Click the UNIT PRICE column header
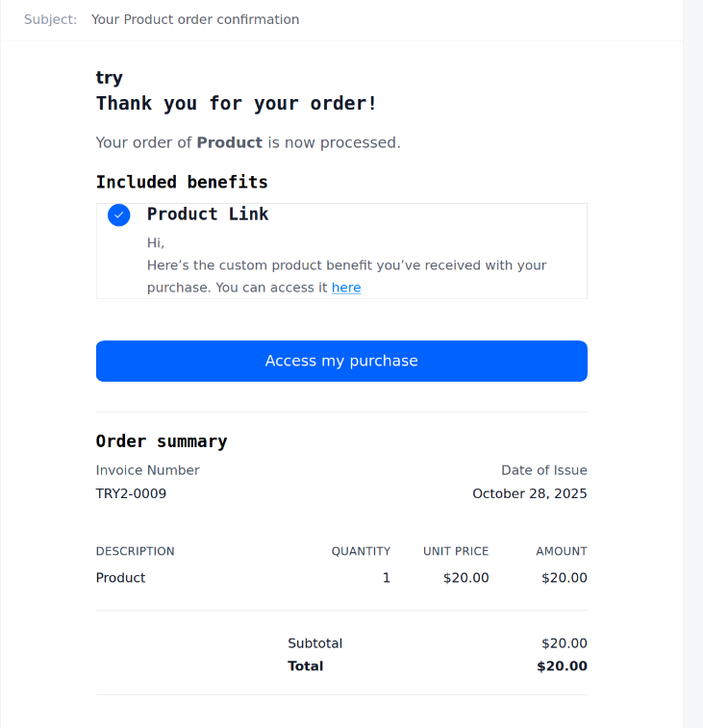Screen dimensions: 703x728 pyautogui.click(x=456, y=551)
